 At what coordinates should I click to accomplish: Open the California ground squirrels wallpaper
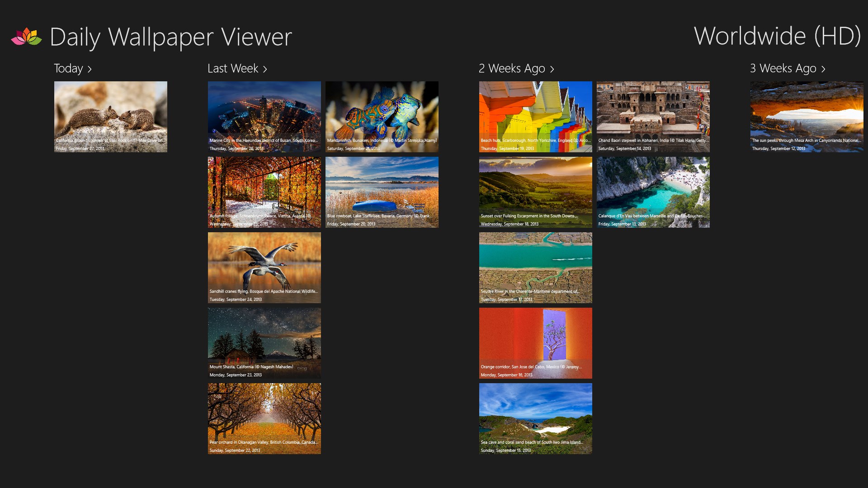click(111, 117)
